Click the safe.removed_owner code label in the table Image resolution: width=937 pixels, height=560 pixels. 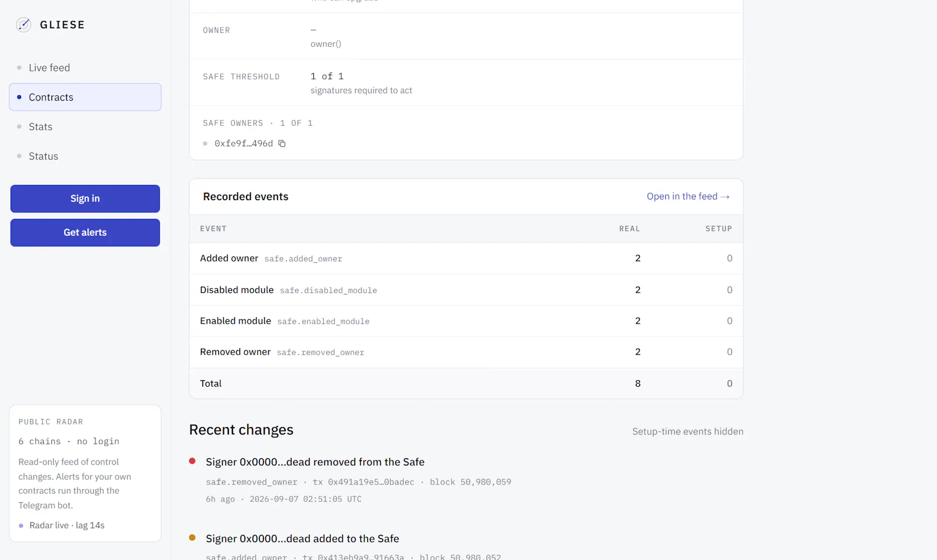coord(320,352)
